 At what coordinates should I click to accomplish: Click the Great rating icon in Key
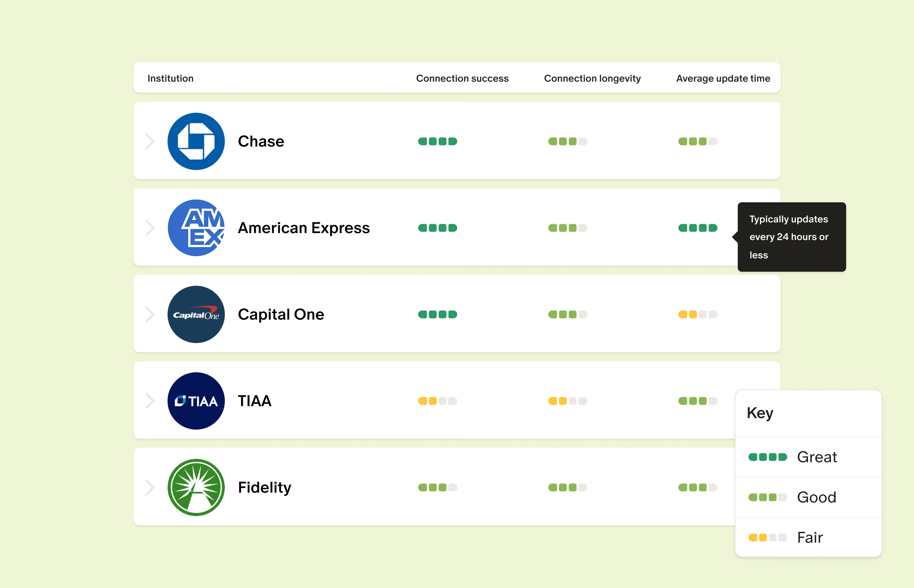(x=767, y=457)
